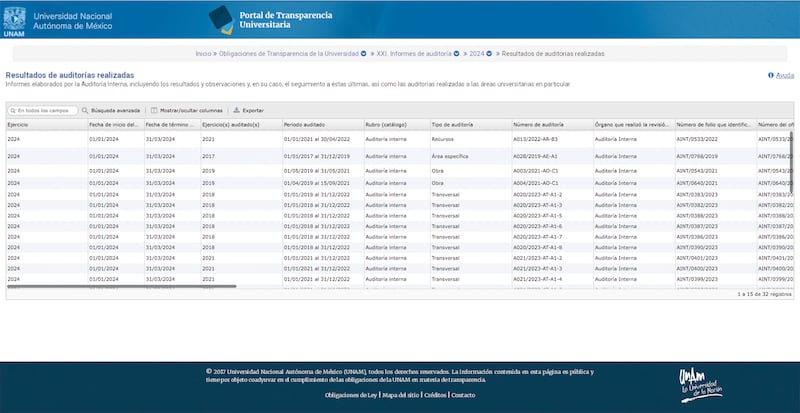Click the search field 'En todos los campos'

45,110
